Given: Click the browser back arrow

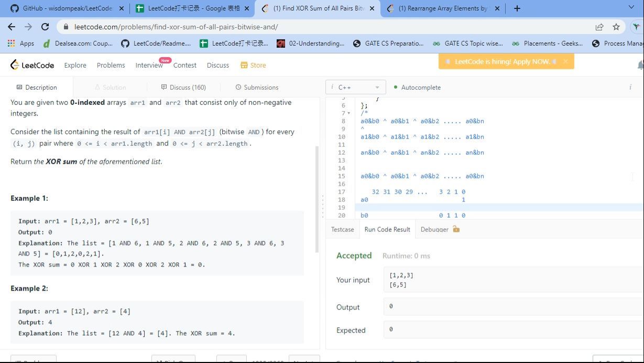Looking at the screenshot, I should pyautogui.click(x=12, y=27).
